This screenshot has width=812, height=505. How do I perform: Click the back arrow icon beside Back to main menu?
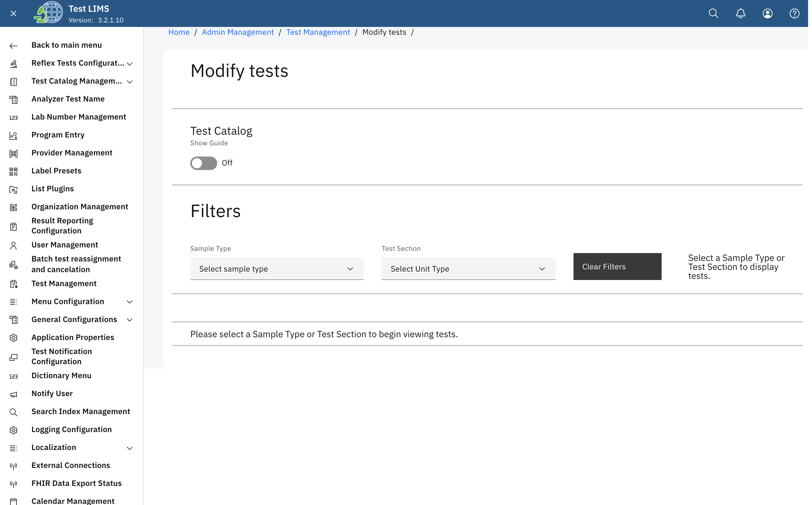[x=13, y=46]
